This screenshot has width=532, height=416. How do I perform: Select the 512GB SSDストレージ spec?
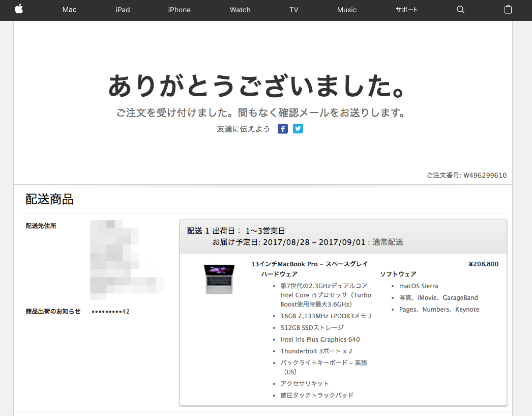click(x=312, y=327)
